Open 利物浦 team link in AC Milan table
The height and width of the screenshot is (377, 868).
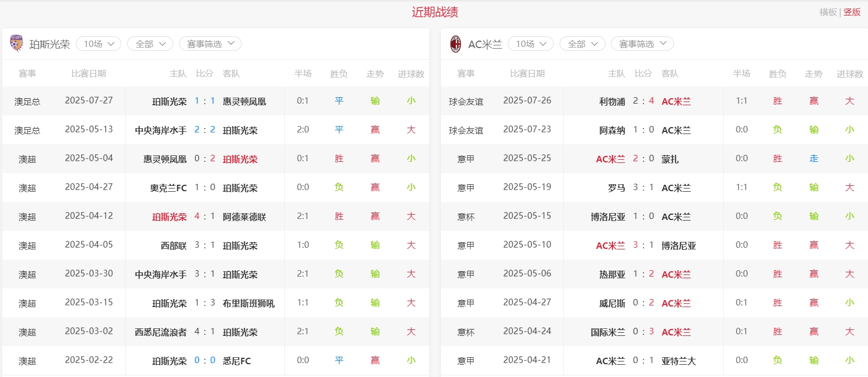(x=612, y=101)
